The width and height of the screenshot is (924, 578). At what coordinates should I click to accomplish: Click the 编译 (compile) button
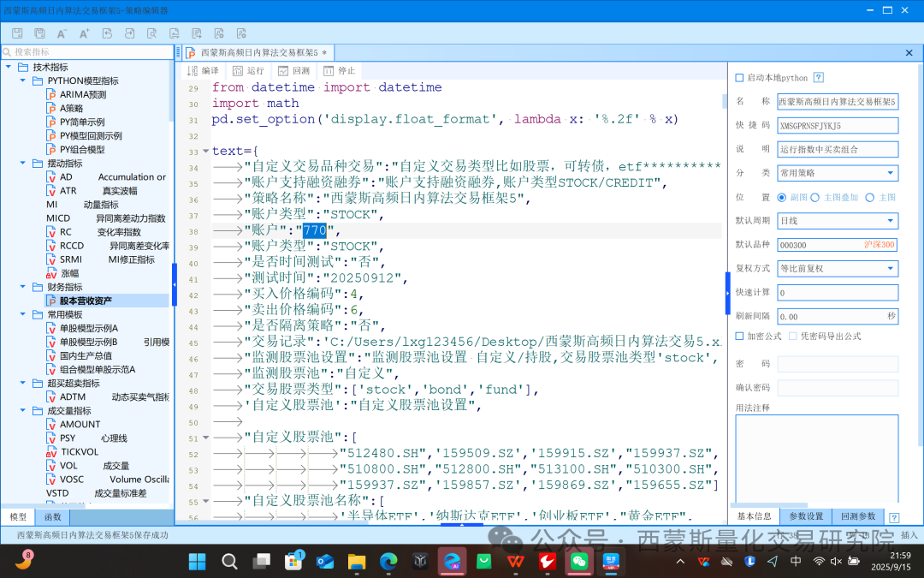[204, 71]
